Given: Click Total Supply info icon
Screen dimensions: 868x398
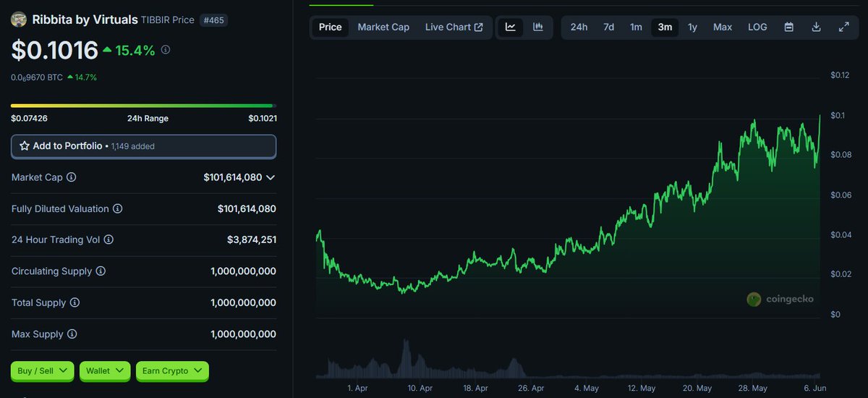Looking at the screenshot, I should (75, 302).
